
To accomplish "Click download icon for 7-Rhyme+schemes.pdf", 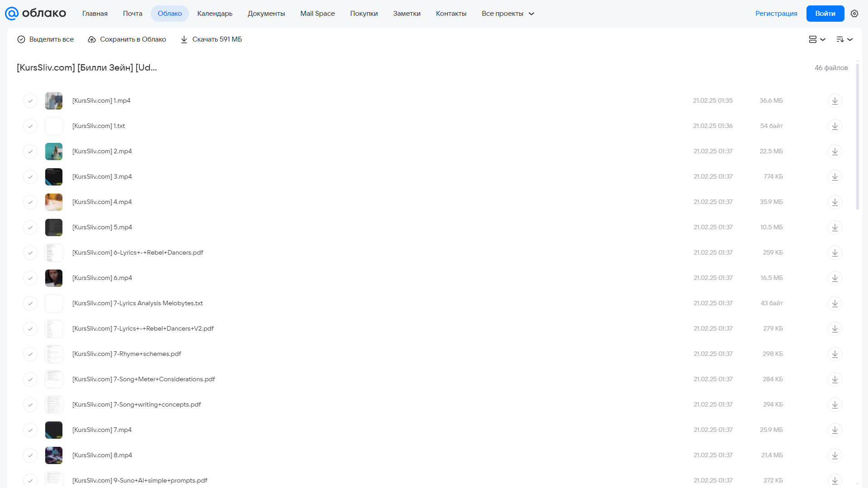I will pyautogui.click(x=835, y=354).
